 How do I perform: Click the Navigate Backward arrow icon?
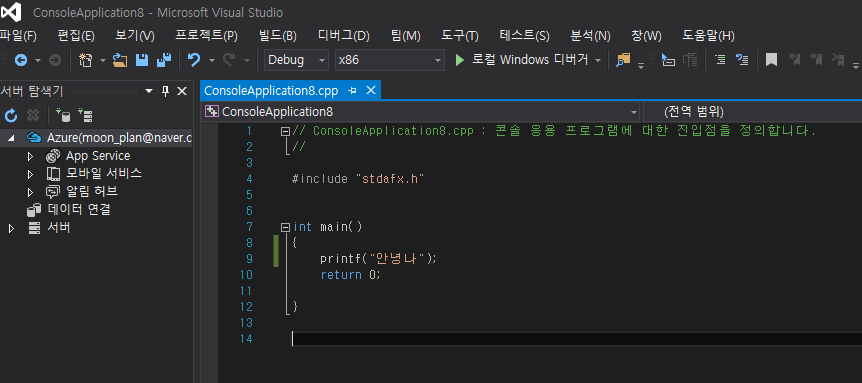[21, 60]
